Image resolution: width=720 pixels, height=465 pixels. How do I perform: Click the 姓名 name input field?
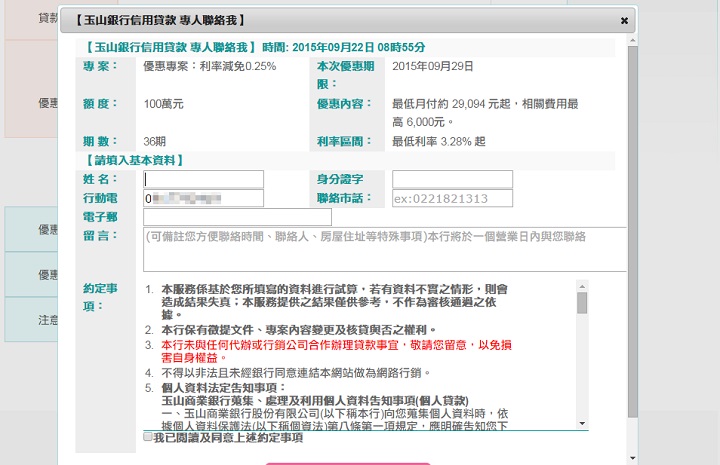pos(203,179)
